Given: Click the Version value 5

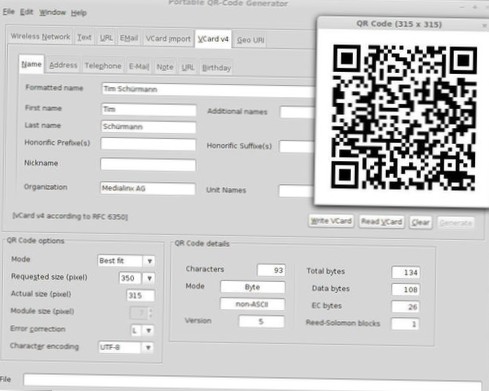Looking at the screenshot, I should tap(261, 321).
